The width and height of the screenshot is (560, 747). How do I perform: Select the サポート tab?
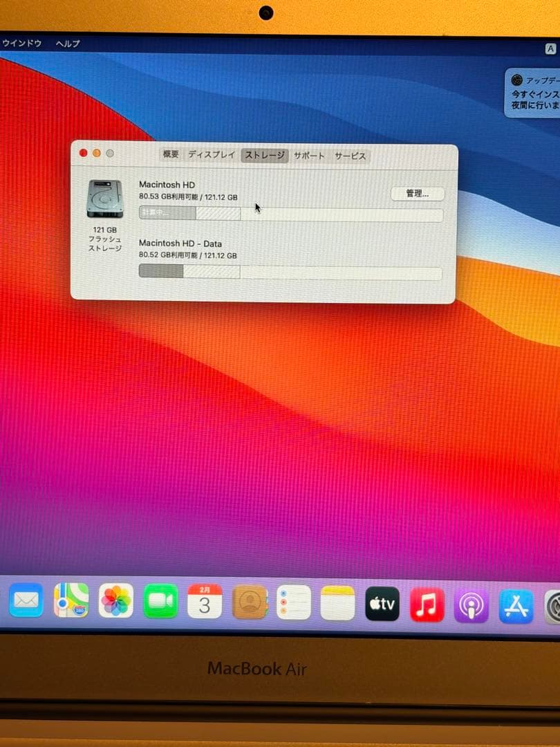[x=309, y=156]
